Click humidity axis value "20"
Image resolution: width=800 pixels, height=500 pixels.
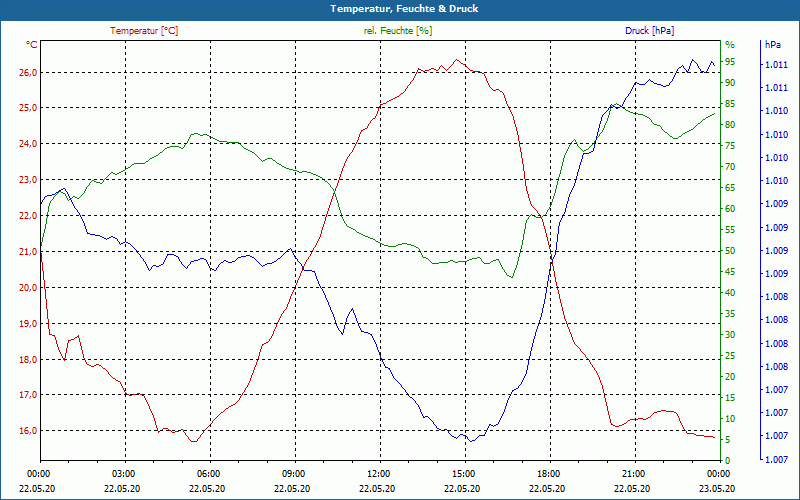click(x=730, y=377)
